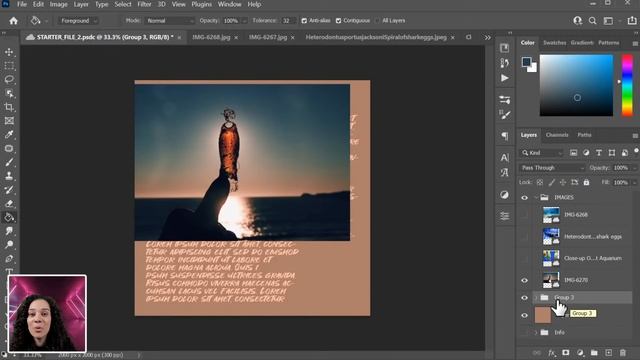The width and height of the screenshot is (640, 360).
Task: Enable the All Layers checkbox
Action: (377, 21)
